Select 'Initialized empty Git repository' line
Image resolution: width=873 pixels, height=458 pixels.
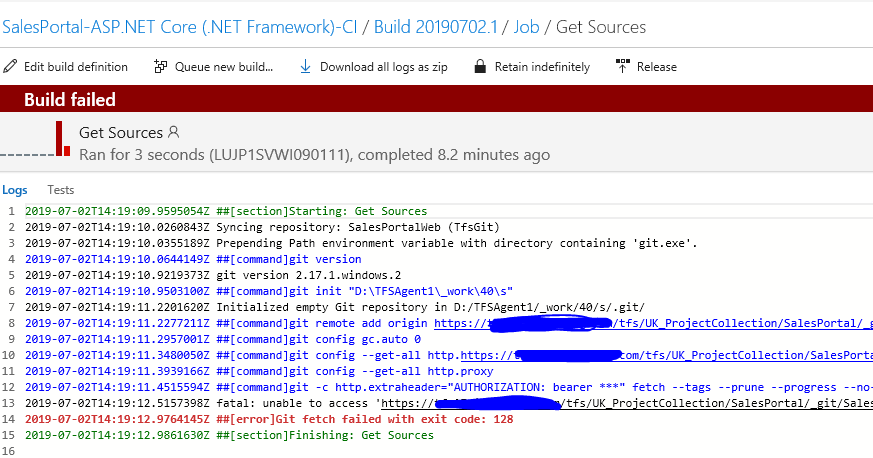tap(335, 307)
